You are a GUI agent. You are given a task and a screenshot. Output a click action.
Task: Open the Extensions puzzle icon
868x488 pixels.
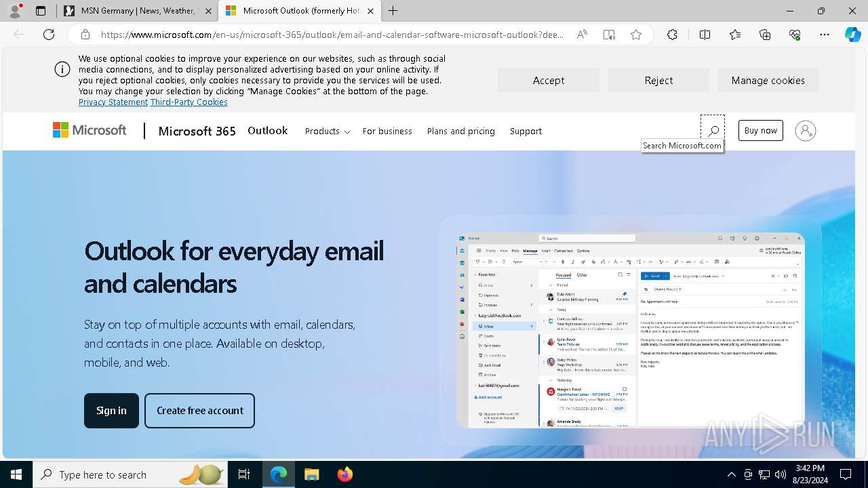(x=672, y=35)
